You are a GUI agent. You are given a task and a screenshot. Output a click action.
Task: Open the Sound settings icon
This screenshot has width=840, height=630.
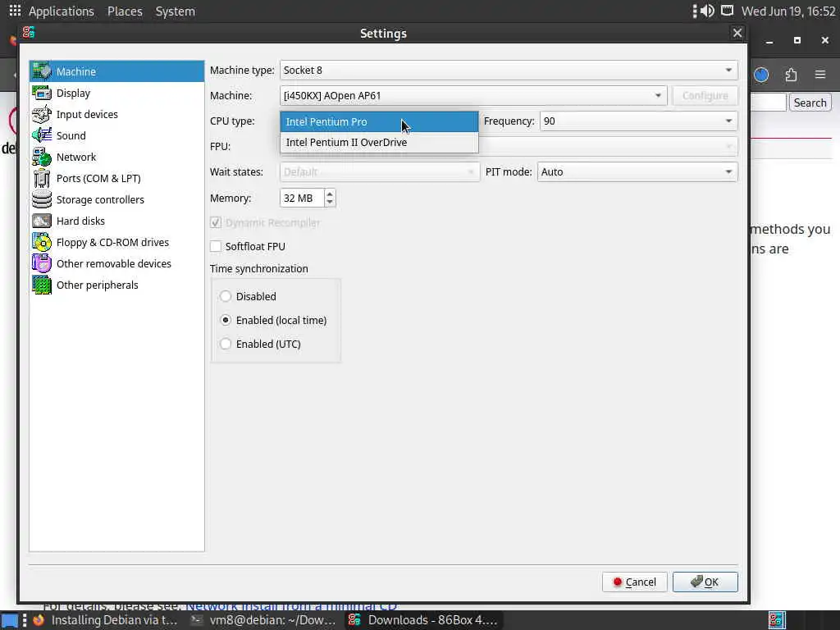[x=41, y=135]
